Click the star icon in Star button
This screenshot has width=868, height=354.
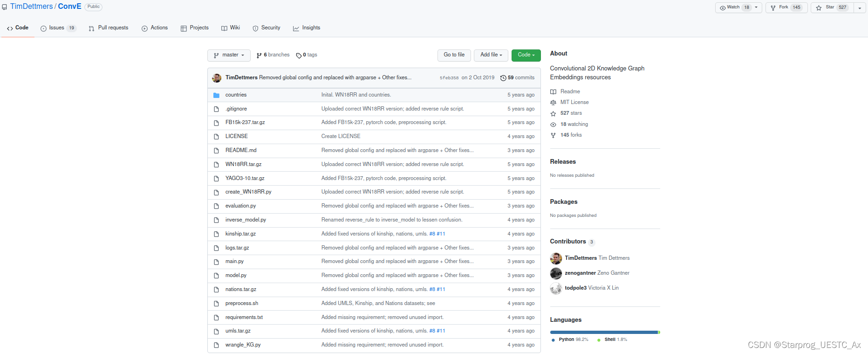819,8
